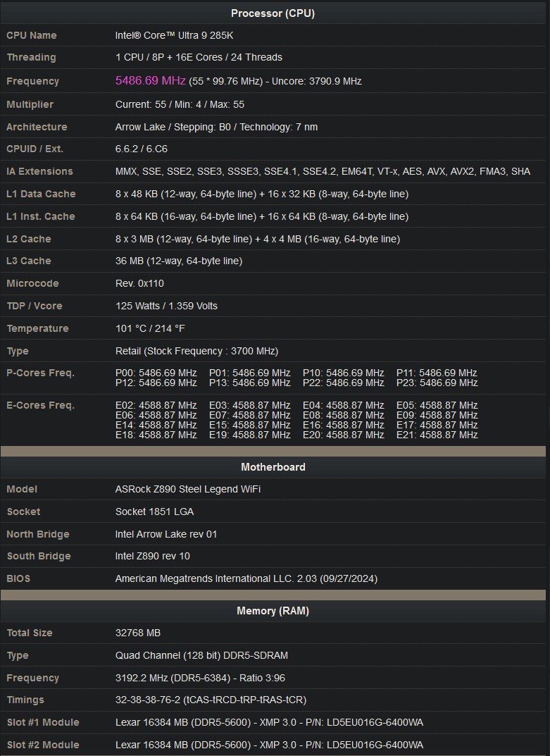Screen dimensions: 550x756
Task: Click the North Bridge value Intel Arrow Lake rev 01
Action: [165, 534]
